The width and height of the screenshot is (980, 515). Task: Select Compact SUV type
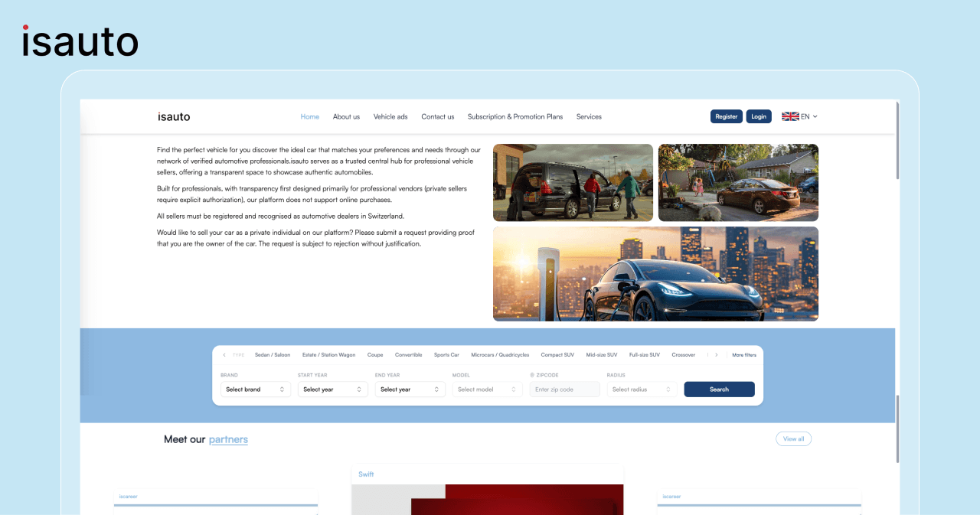click(x=557, y=355)
